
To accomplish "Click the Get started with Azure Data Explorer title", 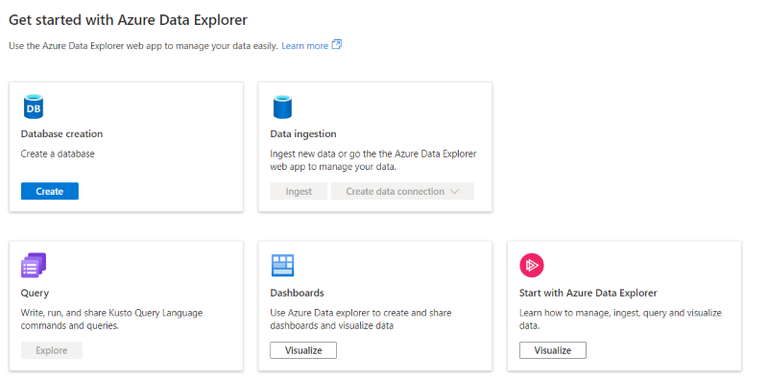I will (128, 20).
